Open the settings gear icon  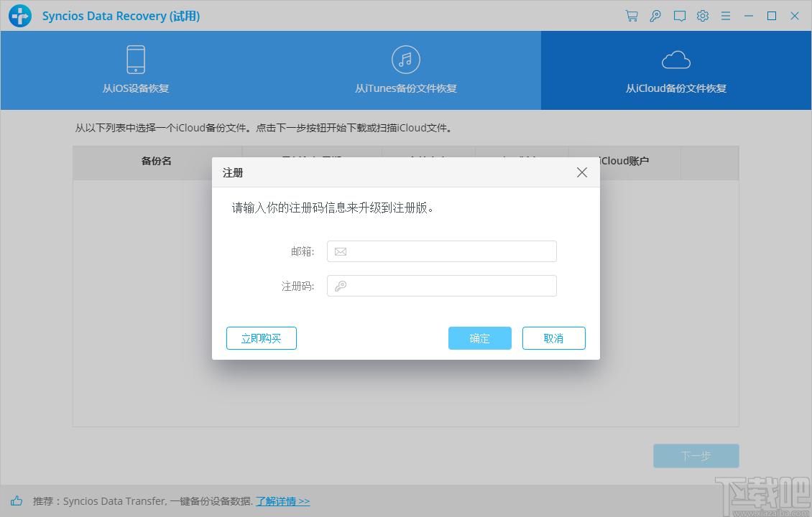point(703,16)
